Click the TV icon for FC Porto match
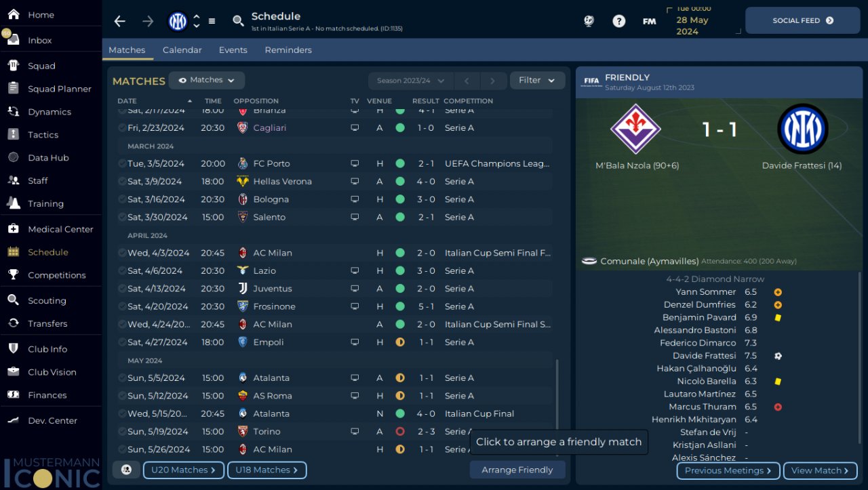The image size is (868, 490). (355, 163)
